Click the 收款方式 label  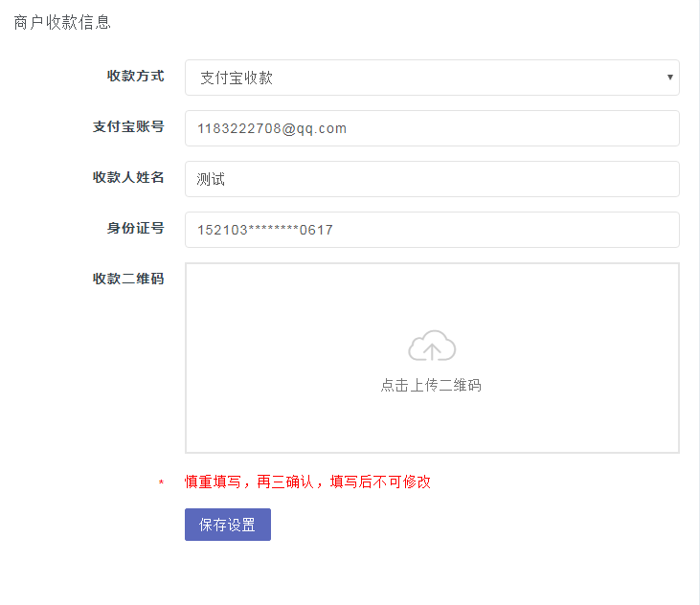pyautogui.click(x=135, y=76)
